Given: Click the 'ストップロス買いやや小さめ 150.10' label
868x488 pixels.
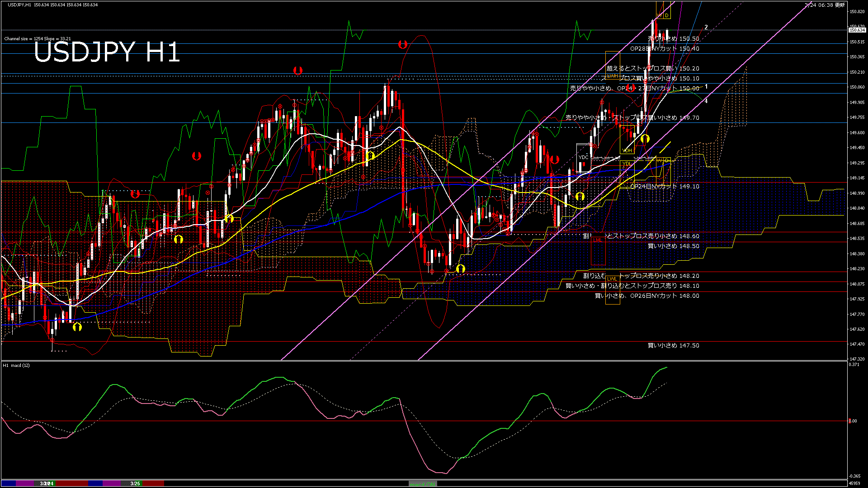Looking at the screenshot, I should coord(650,79).
